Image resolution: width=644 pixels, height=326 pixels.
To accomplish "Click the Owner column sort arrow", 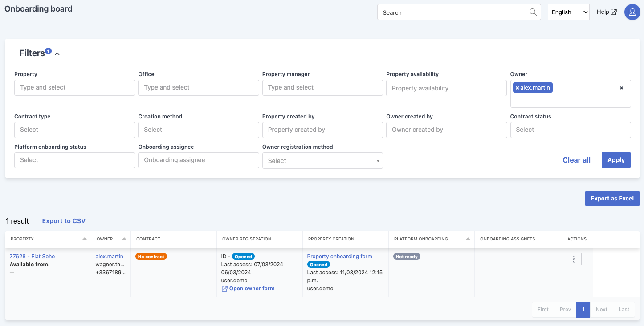I will 124,239.
